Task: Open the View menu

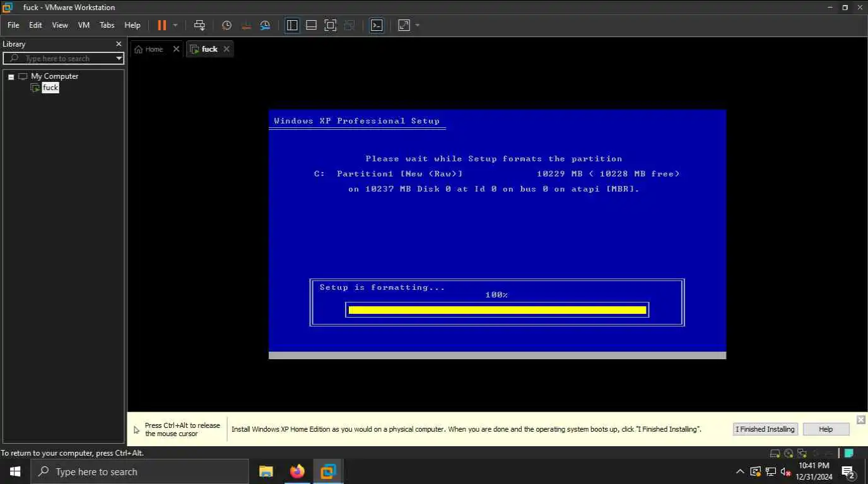Action: tap(60, 25)
